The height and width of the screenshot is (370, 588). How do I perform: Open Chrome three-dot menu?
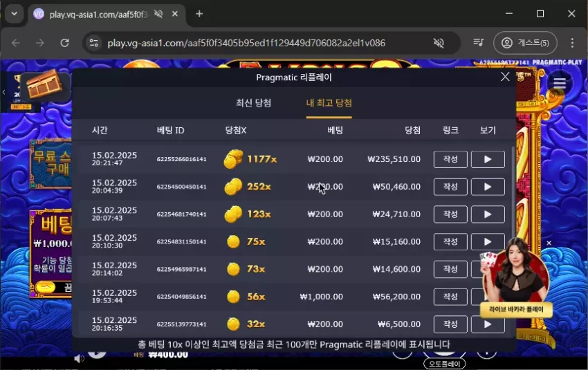tap(572, 43)
